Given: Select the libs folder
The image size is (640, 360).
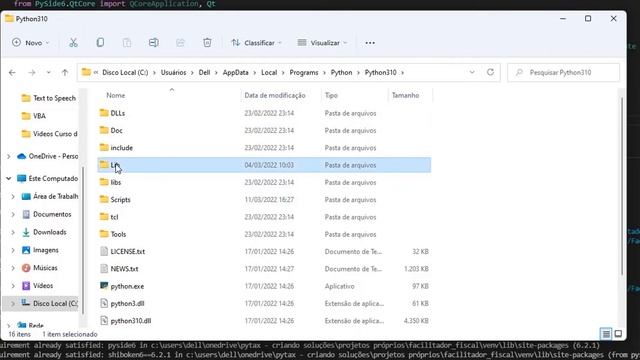Looking at the screenshot, I should pyautogui.click(x=116, y=182).
